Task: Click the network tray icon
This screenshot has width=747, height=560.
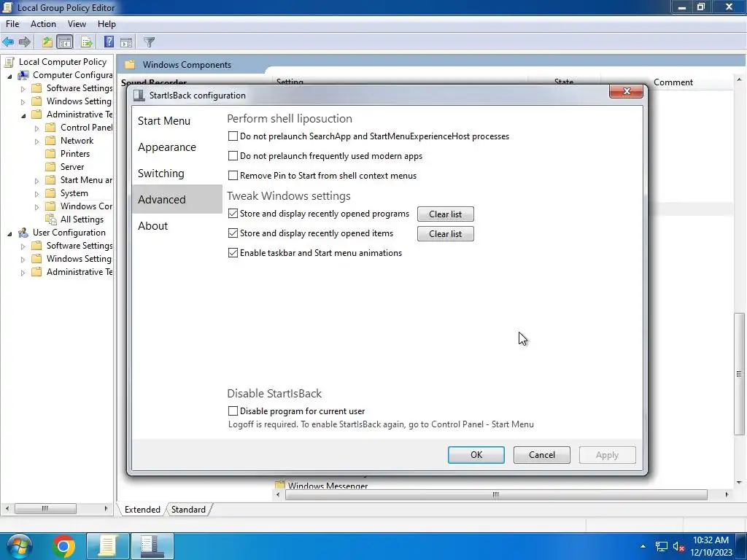Action: click(661, 546)
